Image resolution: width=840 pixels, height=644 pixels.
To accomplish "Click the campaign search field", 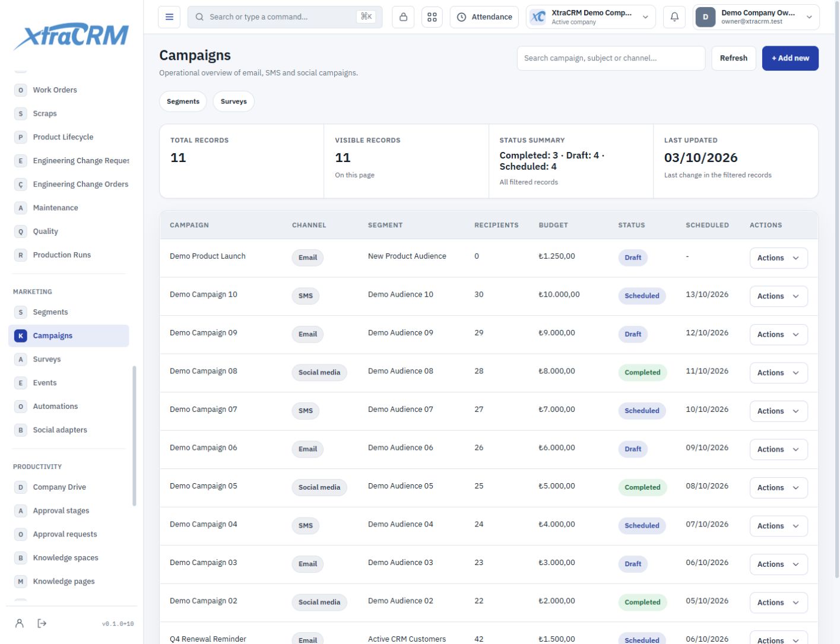I will point(611,58).
